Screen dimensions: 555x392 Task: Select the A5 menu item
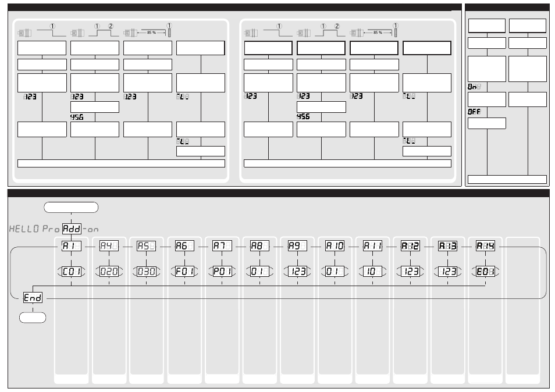(147, 246)
